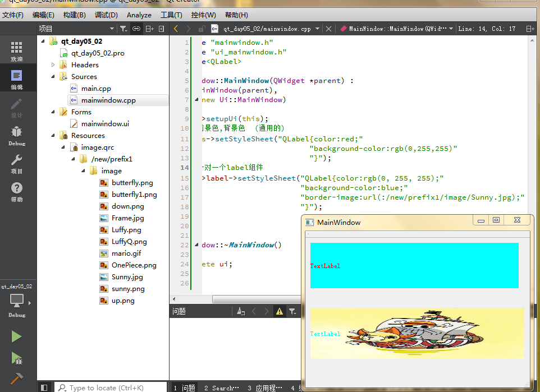The height and width of the screenshot is (392, 540).
Task: Select Sunny.jpg in the resource tree
Action: point(127,277)
